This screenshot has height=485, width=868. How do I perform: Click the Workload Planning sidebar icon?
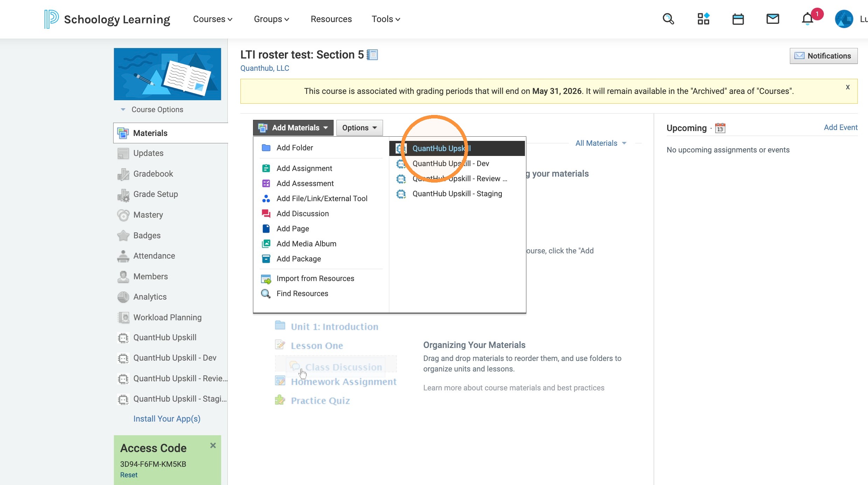123,317
